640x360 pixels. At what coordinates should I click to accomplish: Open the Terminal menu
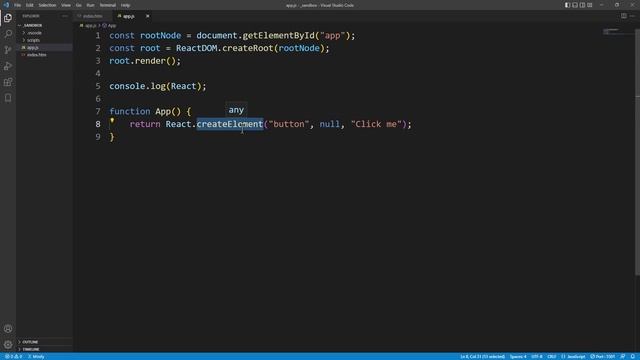point(107,5)
